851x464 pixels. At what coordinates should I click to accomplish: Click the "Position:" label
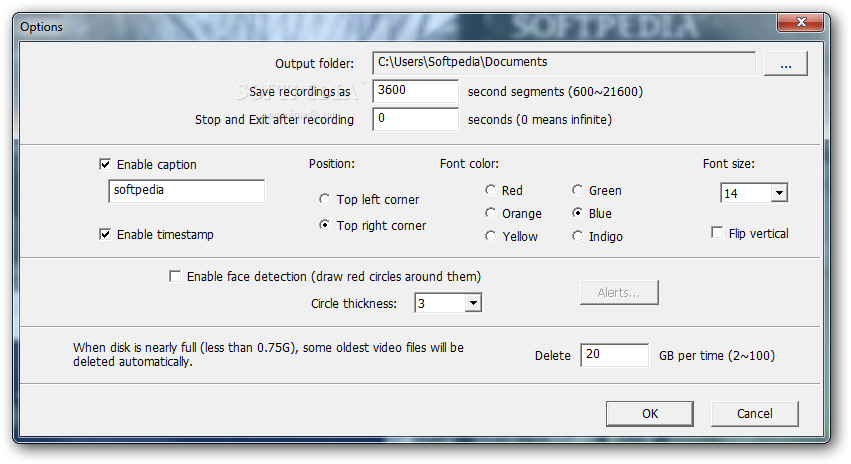point(332,163)
